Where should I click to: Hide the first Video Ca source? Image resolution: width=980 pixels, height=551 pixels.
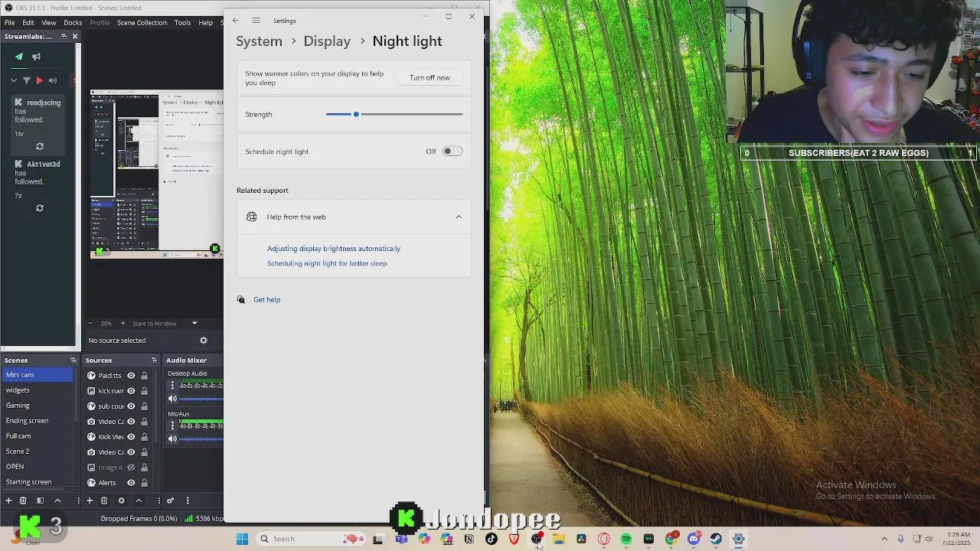pos(131,422)
